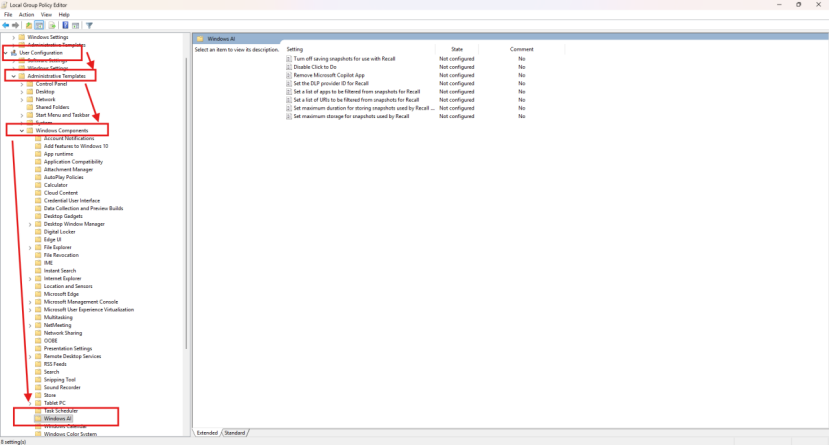This screenshot has height=445, width=829.
Task: Select the Windows AI folder in tree
Action: click(57, 419)
